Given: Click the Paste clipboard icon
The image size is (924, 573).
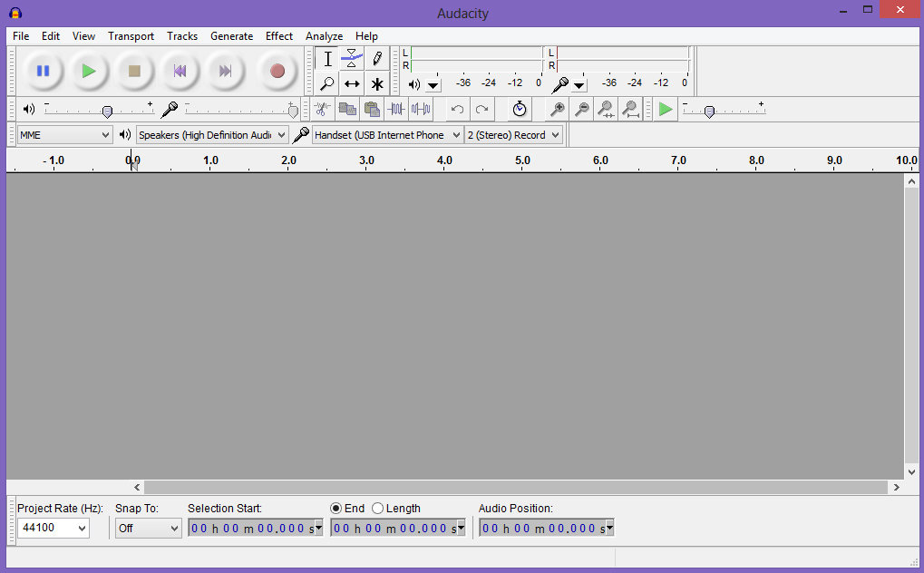Looking at the screenshot, I should pyautogui.click(x=372, y=109).
